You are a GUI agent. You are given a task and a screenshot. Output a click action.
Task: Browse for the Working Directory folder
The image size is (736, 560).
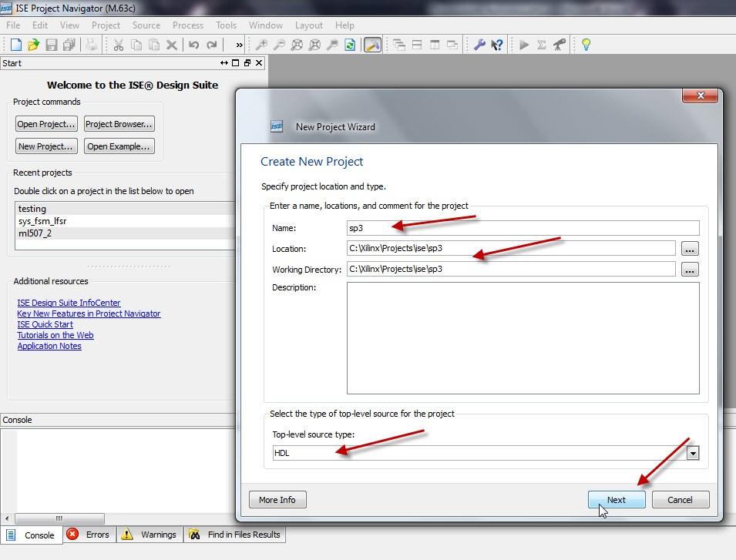pos(690,269)
